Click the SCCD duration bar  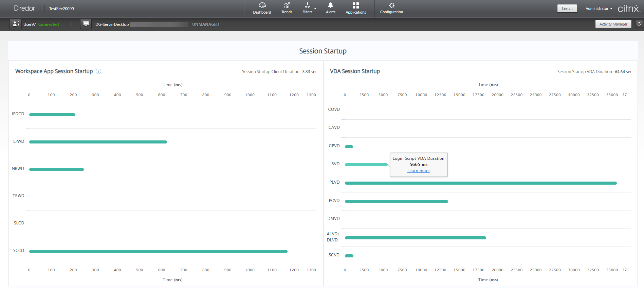[158, 252]
